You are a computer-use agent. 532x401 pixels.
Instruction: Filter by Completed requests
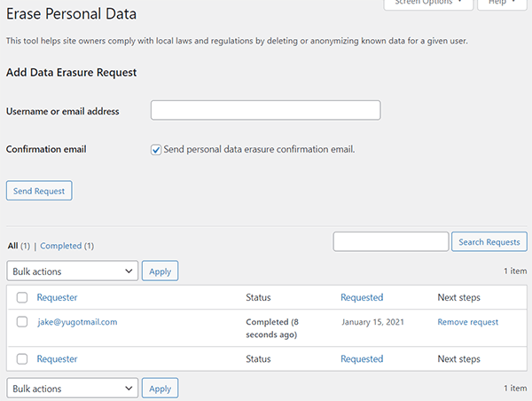click(x=60, y=246)
